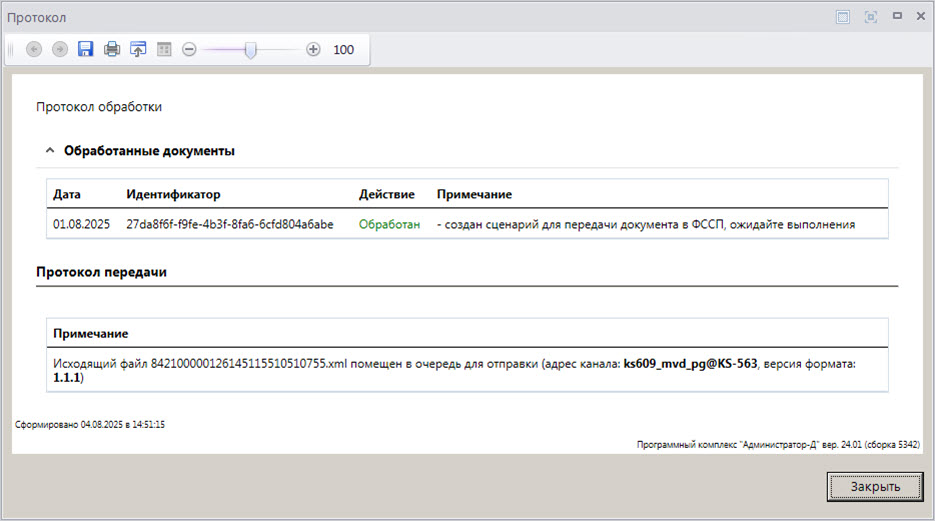The height and width of the screenshot is (521, 935).
Task: Click the forward navigation arrow in toolbar
Action: tap(60, 49)
